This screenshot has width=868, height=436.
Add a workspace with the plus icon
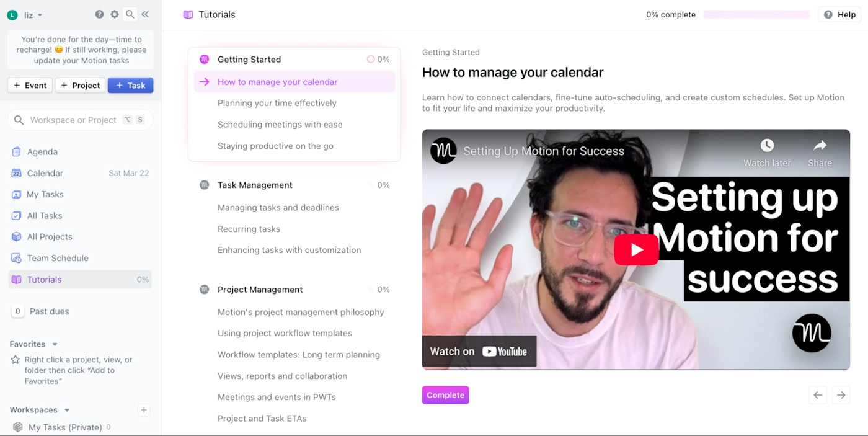(144, 410)
